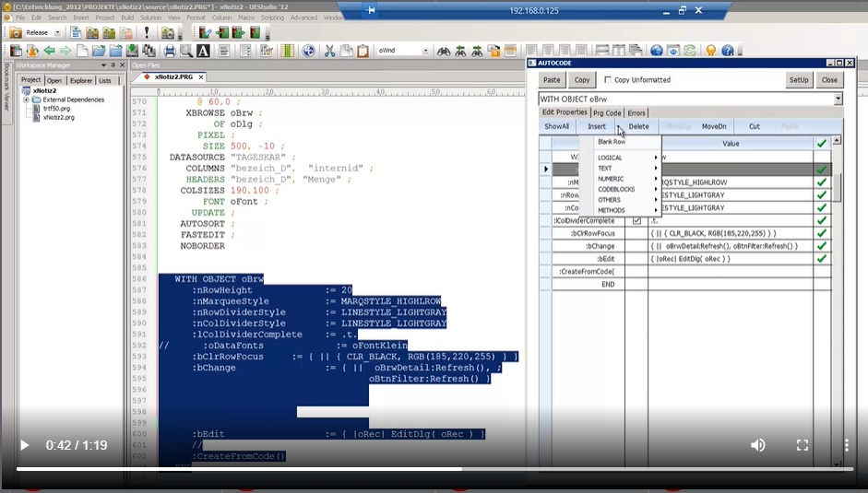This screenshot has width=868, height=493.
Task: Click the video play button
Action: [24, 445]
